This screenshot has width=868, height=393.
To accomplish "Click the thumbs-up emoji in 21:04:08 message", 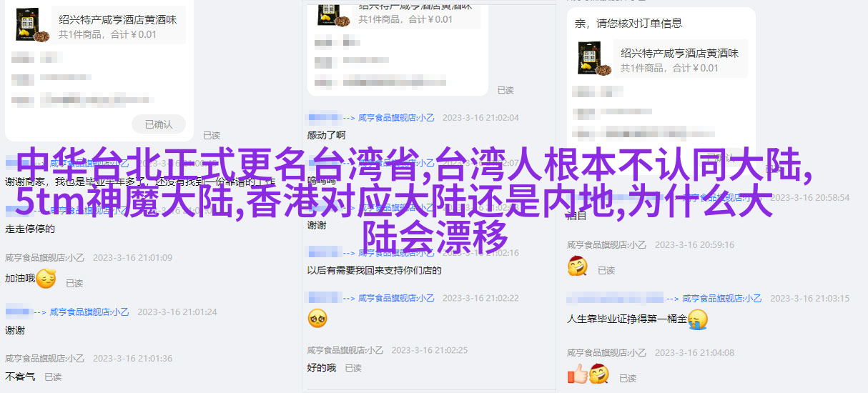I will [x=578, y=374].
